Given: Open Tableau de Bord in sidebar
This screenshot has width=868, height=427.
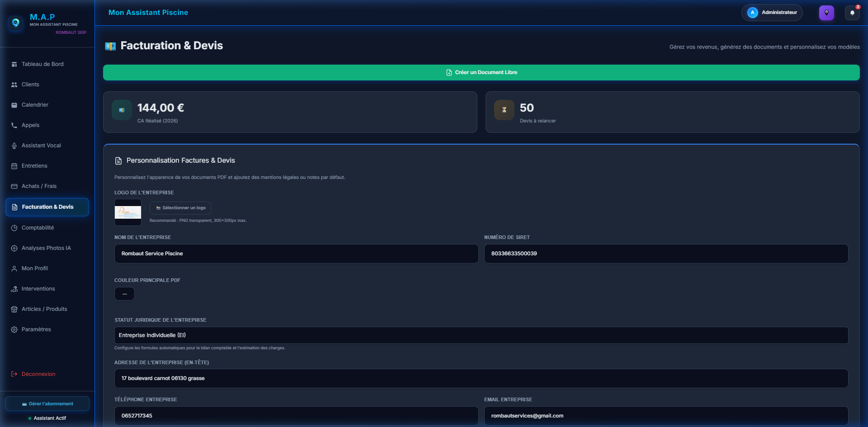Looking at the screenshot, I should click(x=42, y=64).
